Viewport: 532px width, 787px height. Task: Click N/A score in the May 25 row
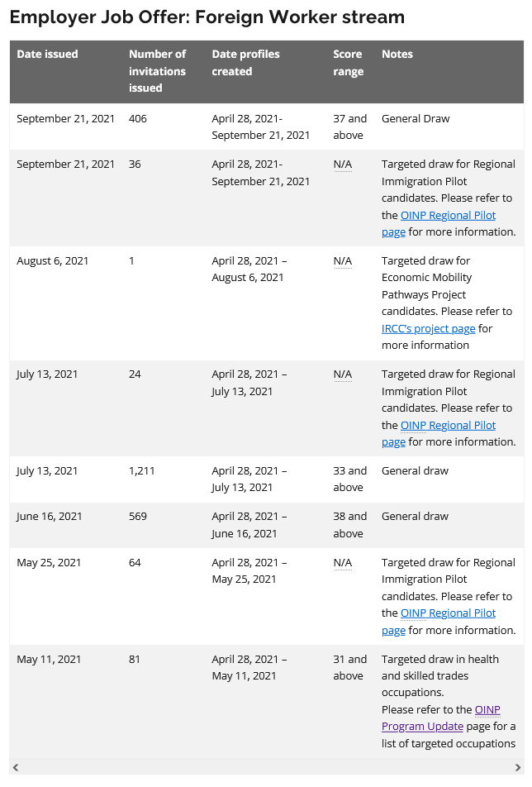click(342, 563)
